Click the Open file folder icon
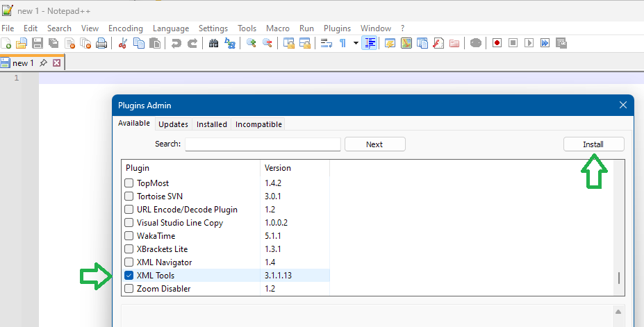 [x=22, y=43]
